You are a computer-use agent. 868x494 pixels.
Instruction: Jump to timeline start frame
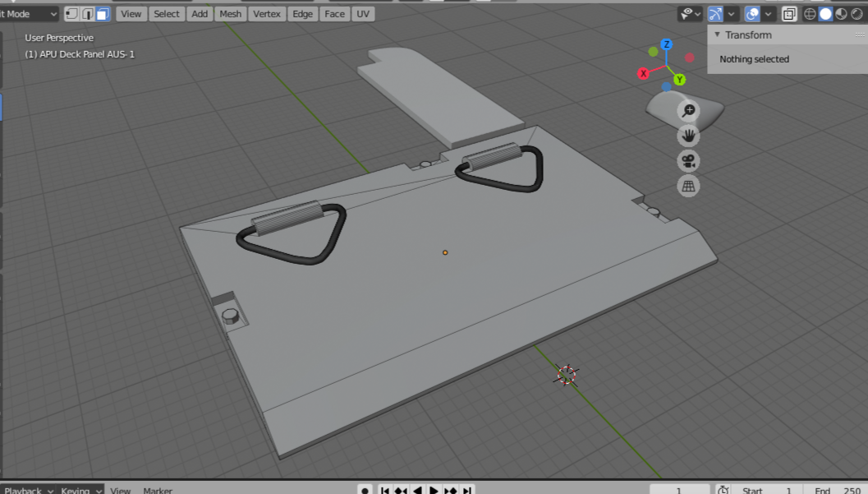tap(385, 490)
